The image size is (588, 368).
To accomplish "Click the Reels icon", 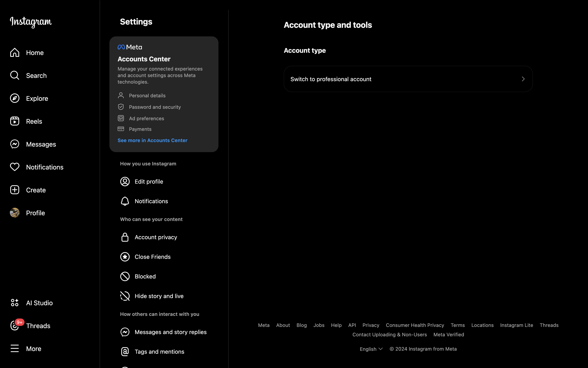I will point(14,121).
